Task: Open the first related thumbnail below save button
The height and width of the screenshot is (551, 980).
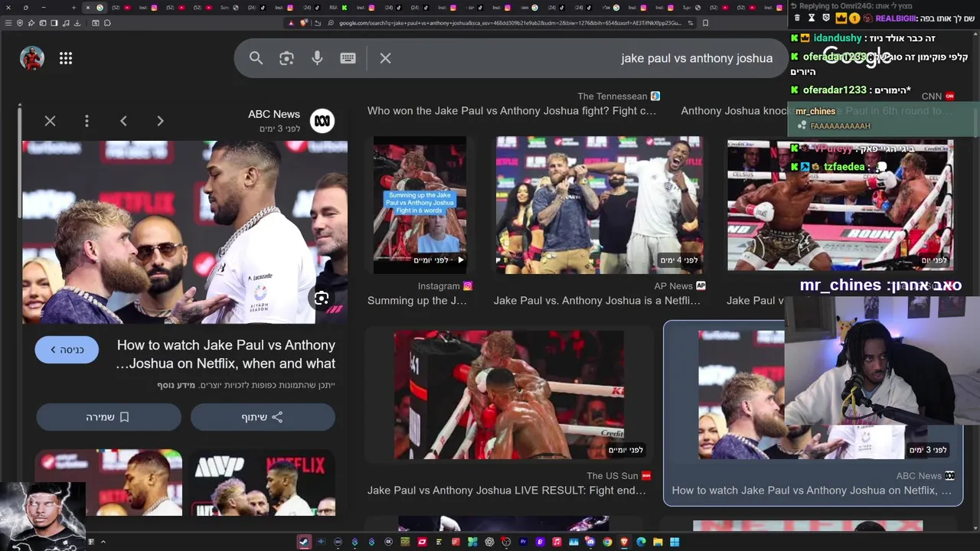Action: point(109,483)
